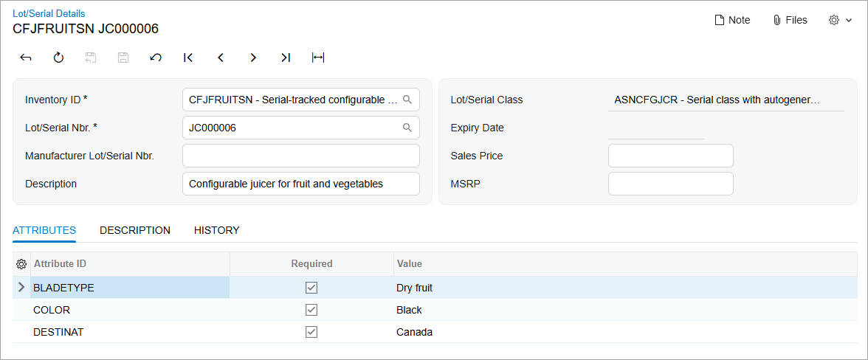Toggle Required checkbox for COLOR
This screenshot has width=868, height=360.
pyautogui.click(x=311, y=310)
